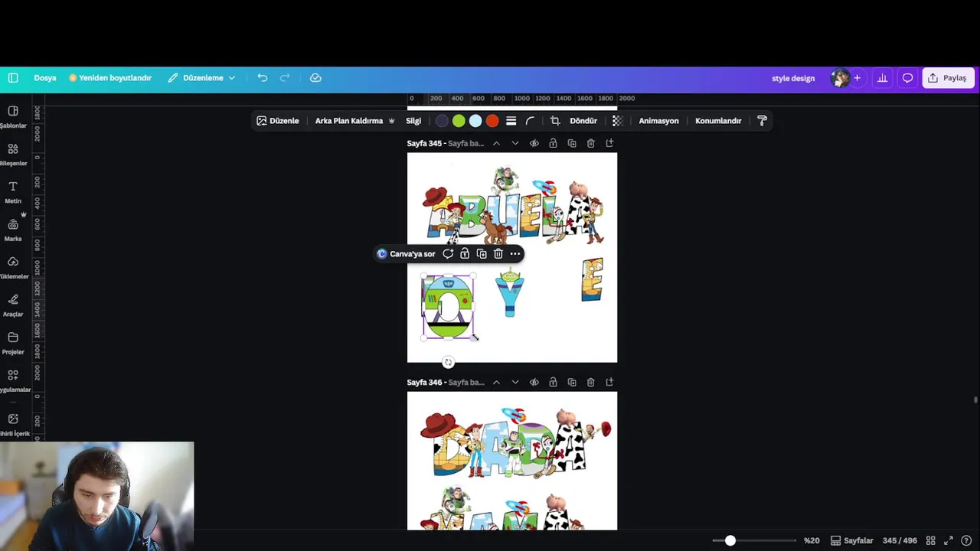Toggle the Sayfalar pages strip

tap(851, 540)
